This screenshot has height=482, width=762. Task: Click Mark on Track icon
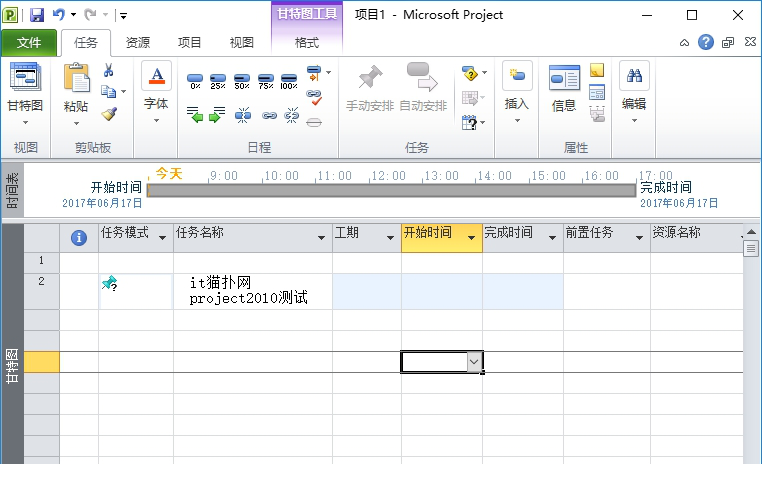point(314,73)
